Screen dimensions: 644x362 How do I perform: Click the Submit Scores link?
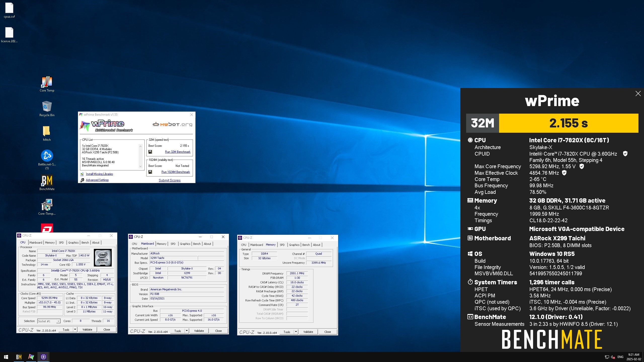click(x=170, y=180)
